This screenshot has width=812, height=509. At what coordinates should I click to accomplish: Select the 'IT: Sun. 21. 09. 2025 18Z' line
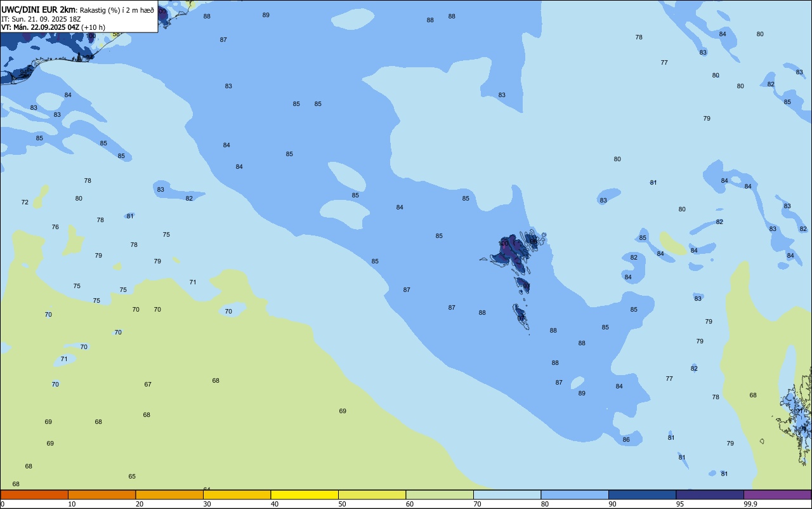coord(41,19)
